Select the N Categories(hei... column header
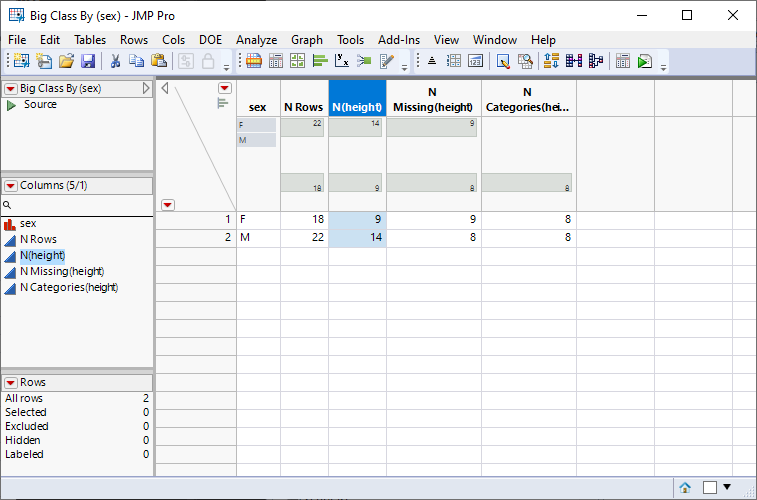 (x=529, y=98)
